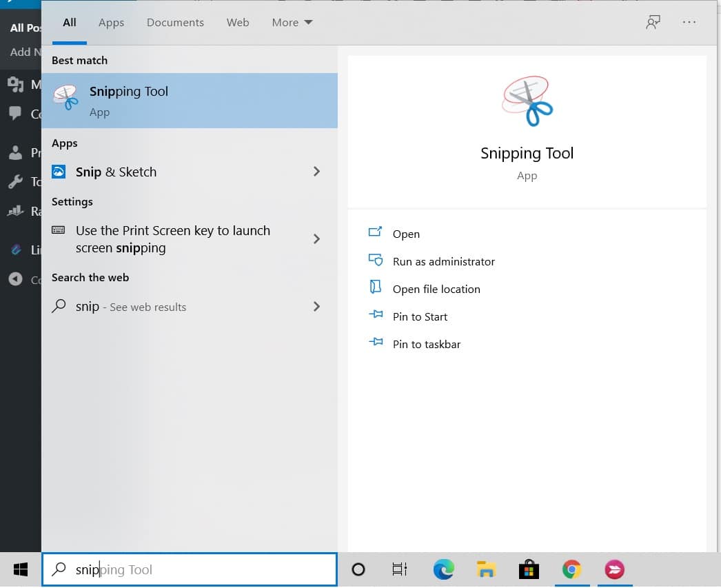Expand snip web results chevron
721x588 pixels.
(x=316, y=307)
